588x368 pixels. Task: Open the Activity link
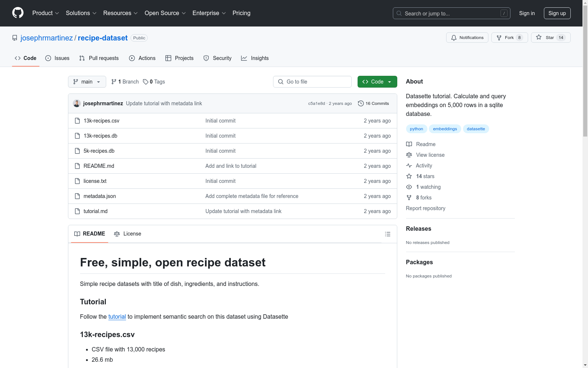pos(419,166)
